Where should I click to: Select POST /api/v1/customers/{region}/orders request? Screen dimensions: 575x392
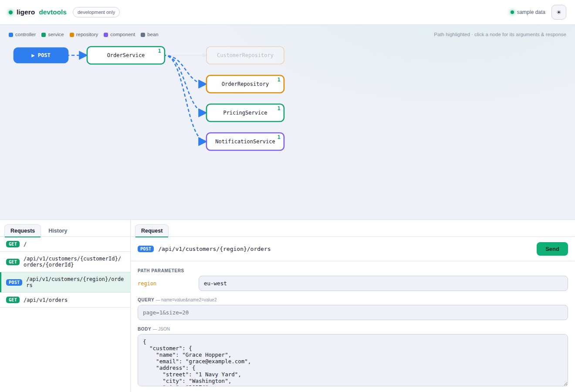click(x=65, y=282)
